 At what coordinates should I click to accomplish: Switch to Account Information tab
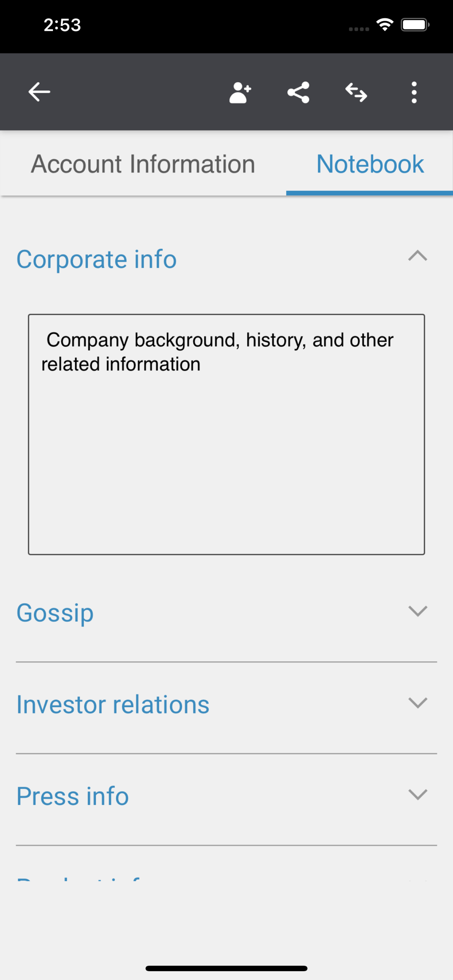pos(143,164)
